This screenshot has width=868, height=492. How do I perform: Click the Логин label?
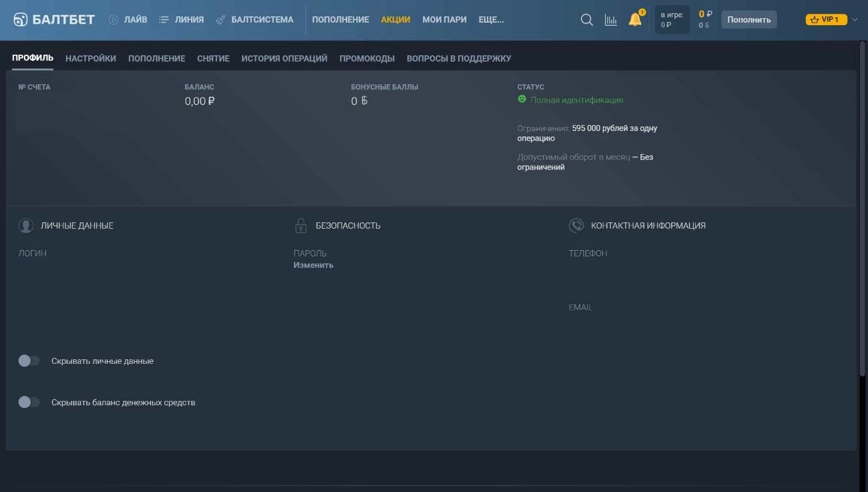coord(32,253)
